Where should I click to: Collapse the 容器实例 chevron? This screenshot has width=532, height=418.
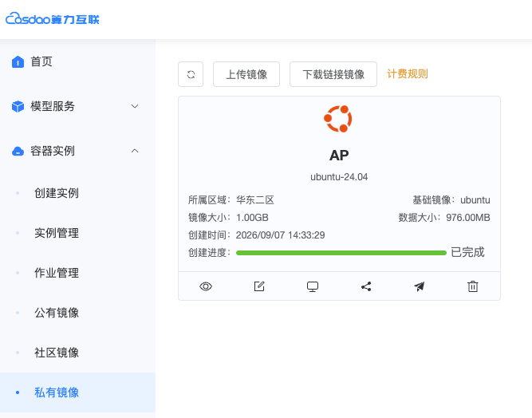(135, 151)
